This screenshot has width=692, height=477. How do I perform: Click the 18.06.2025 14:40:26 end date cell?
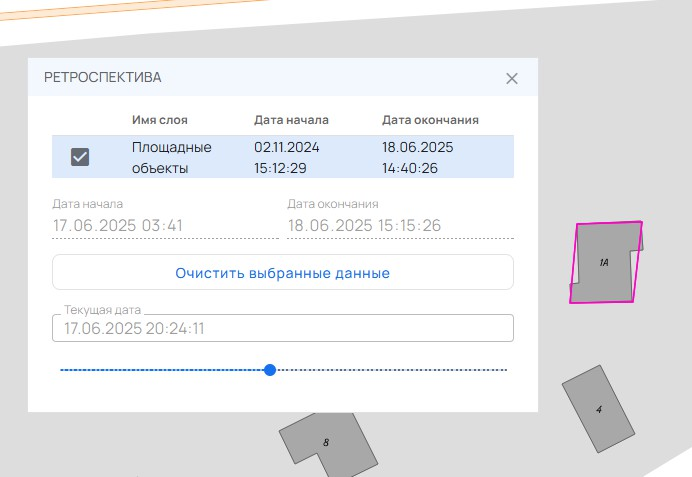click(418, 157)
